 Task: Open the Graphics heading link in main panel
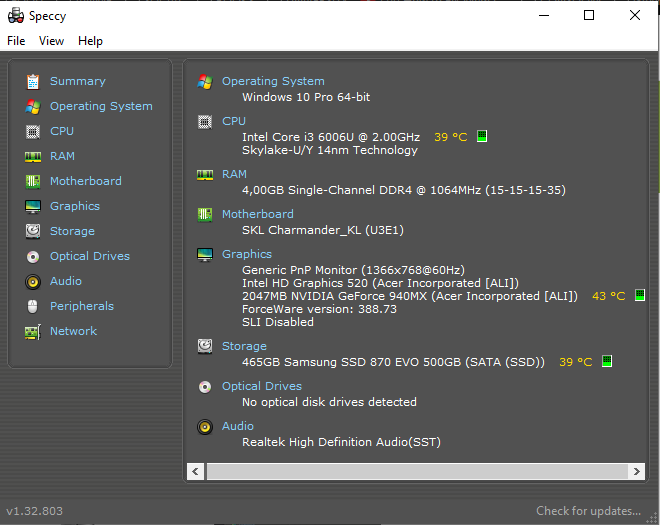point(247,254)
